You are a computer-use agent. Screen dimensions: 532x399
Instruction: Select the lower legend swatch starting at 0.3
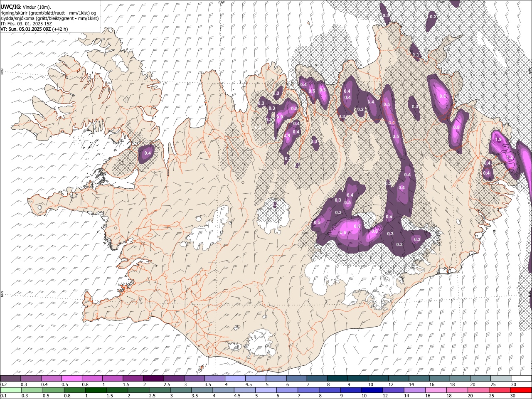pyautogui.click(x=32, y=390)
